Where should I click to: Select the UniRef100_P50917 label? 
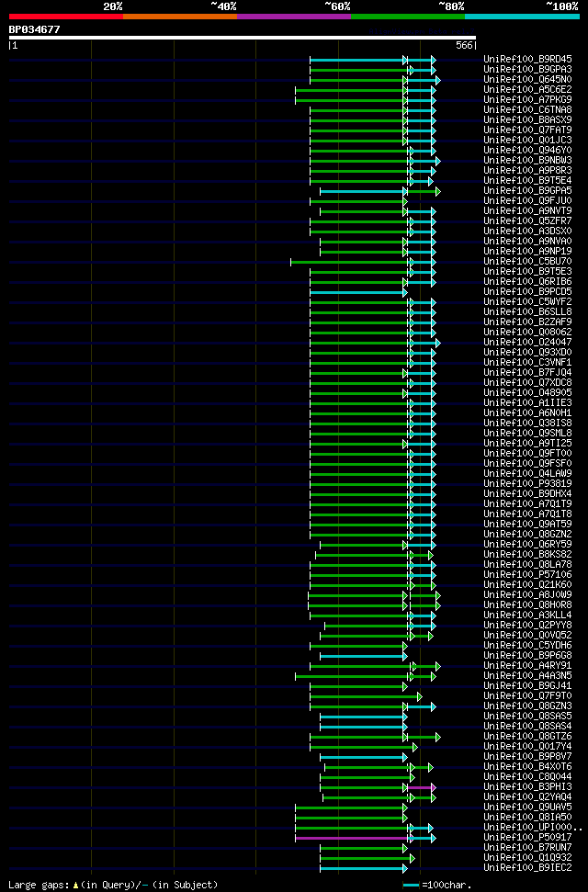(527, 838)
